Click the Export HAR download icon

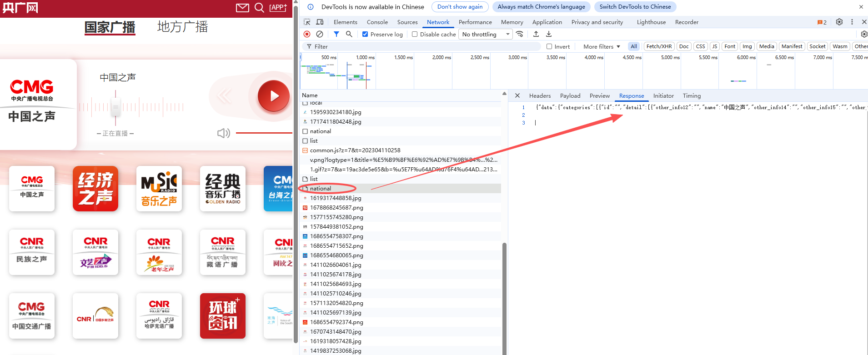click(x=549, y=34)
